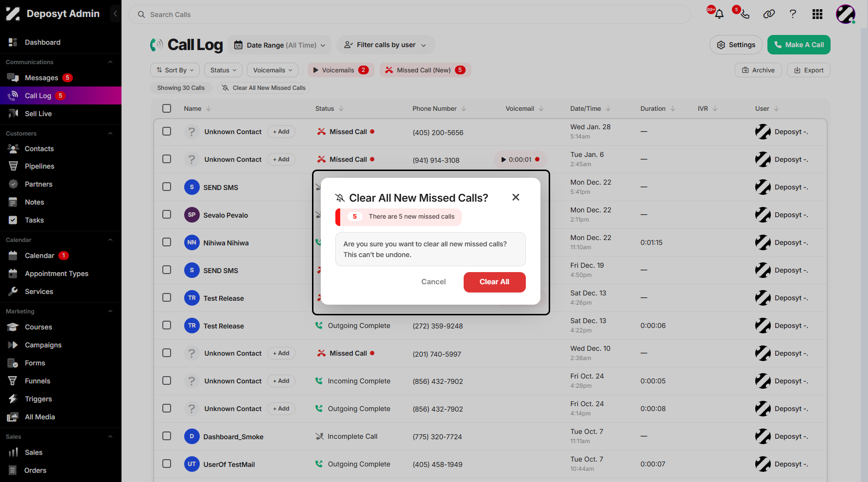Click the Export button

click(x=809, y=70)
